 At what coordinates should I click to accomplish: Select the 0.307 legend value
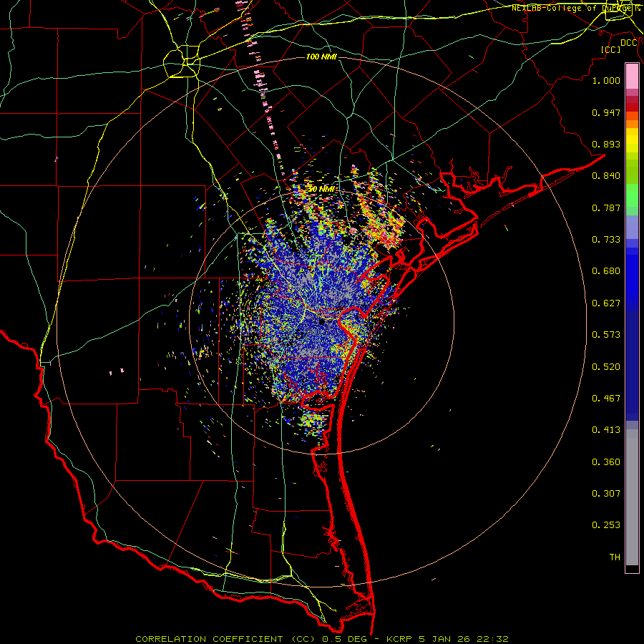click(x=606, y=493)
